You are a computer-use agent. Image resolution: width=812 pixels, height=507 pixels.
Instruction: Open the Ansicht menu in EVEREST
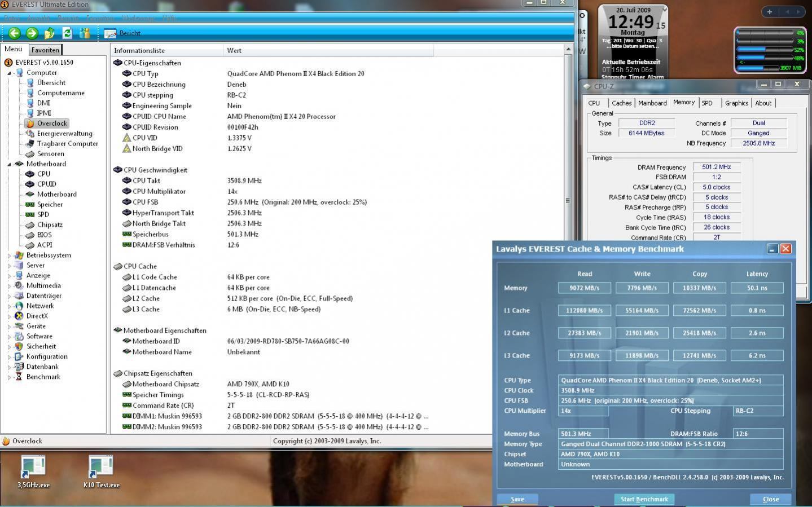[x=38, y=18]
